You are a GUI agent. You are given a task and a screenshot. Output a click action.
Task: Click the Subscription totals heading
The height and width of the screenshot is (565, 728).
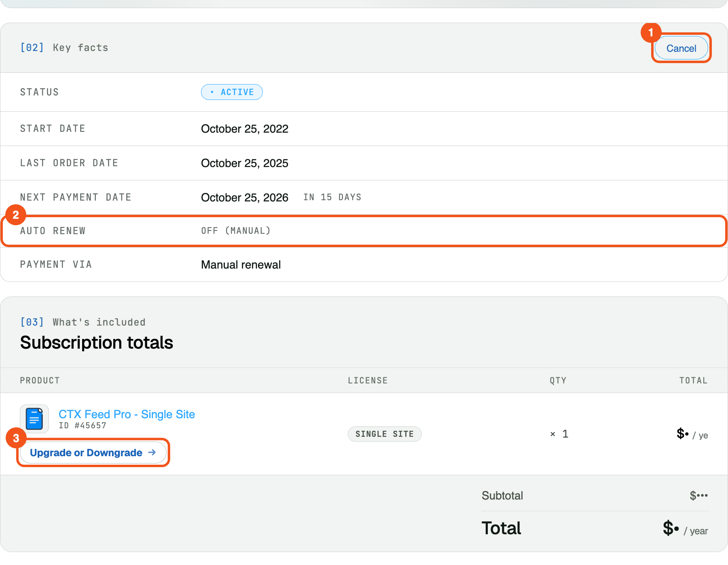coord(97,343)
